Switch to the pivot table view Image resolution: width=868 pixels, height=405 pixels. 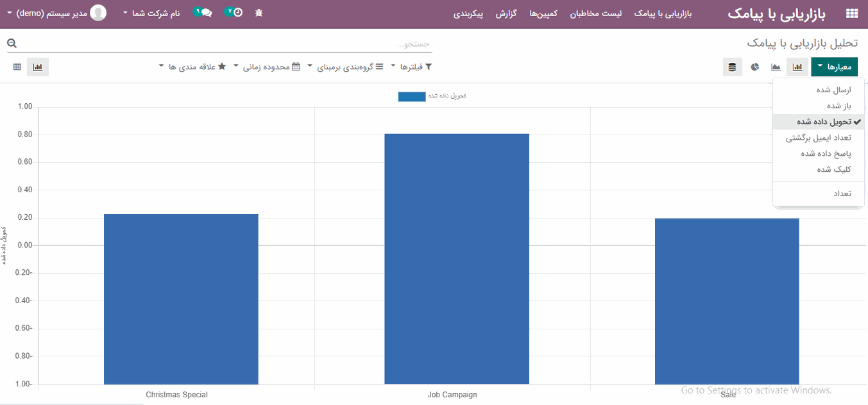[17, 67]
